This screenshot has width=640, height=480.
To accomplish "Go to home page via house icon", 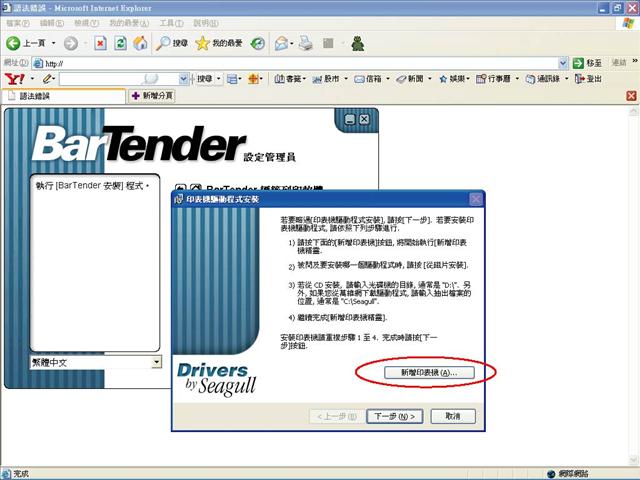I will (x=140, y=43).
